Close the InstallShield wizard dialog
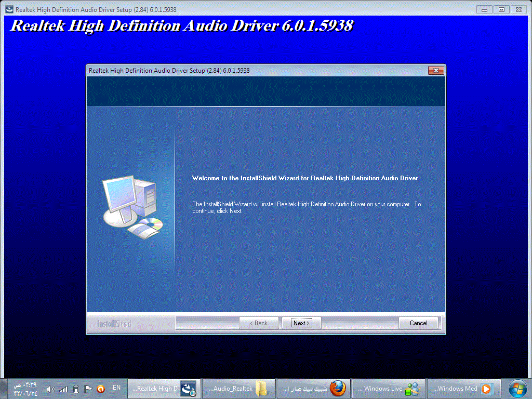The height and width of the screenshot is (399, 532). pos(436,70)
